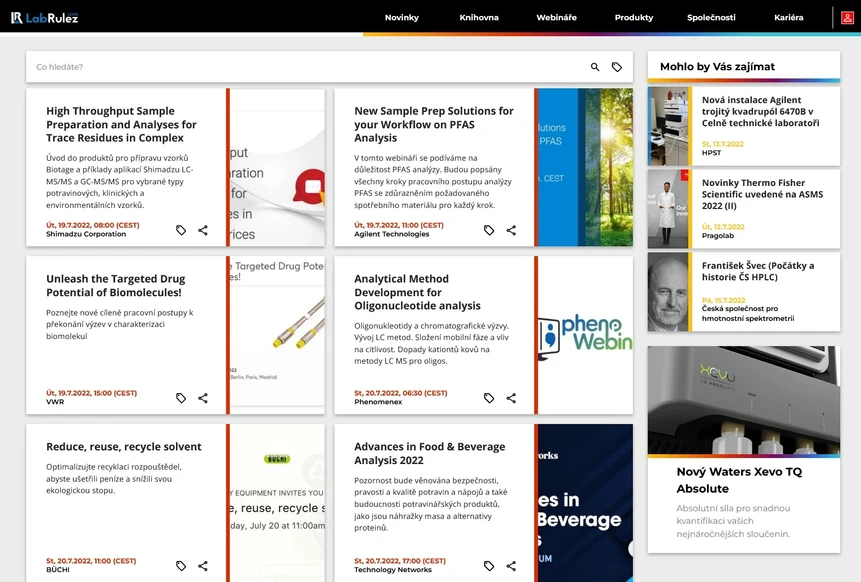Open 'Nový Waters Xevo TQ Absolute' promo
The image size is (861, 582).
click(x=739, y=480)
